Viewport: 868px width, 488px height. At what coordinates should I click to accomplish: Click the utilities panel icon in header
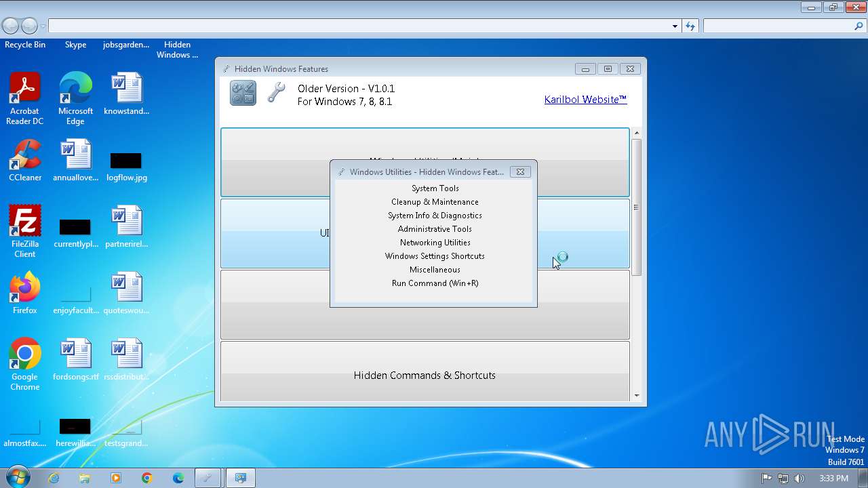[x=243, y=93]
